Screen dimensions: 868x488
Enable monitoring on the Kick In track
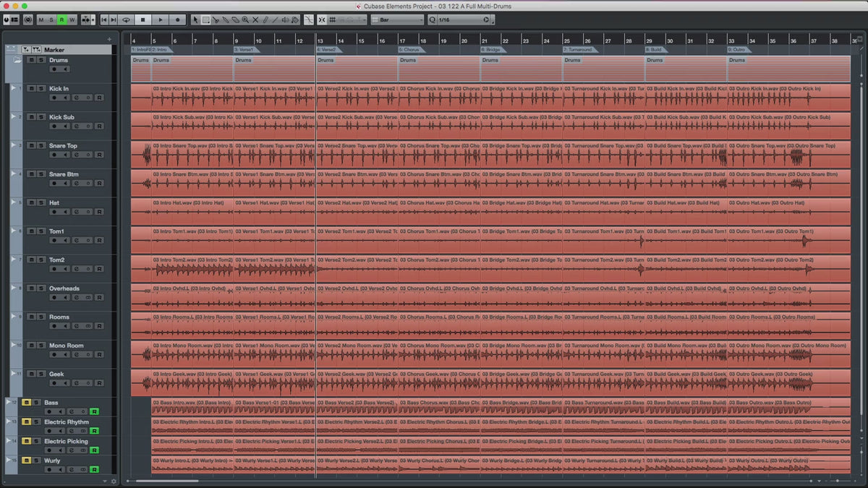tap(65, 98)
